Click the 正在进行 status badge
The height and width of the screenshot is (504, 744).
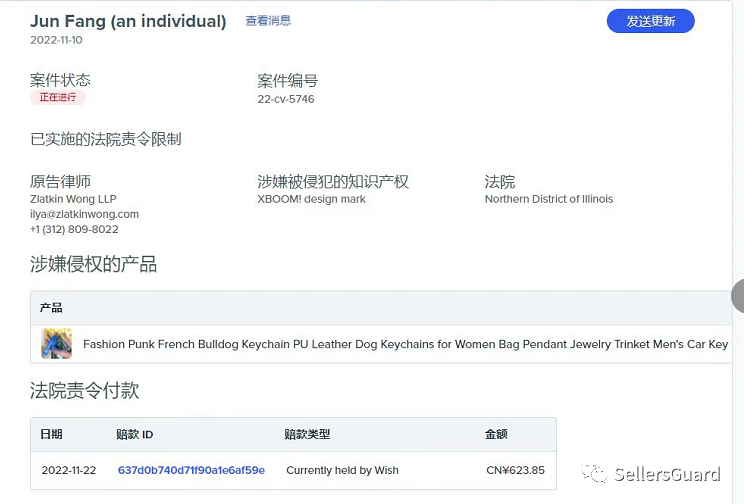point(58,98)
